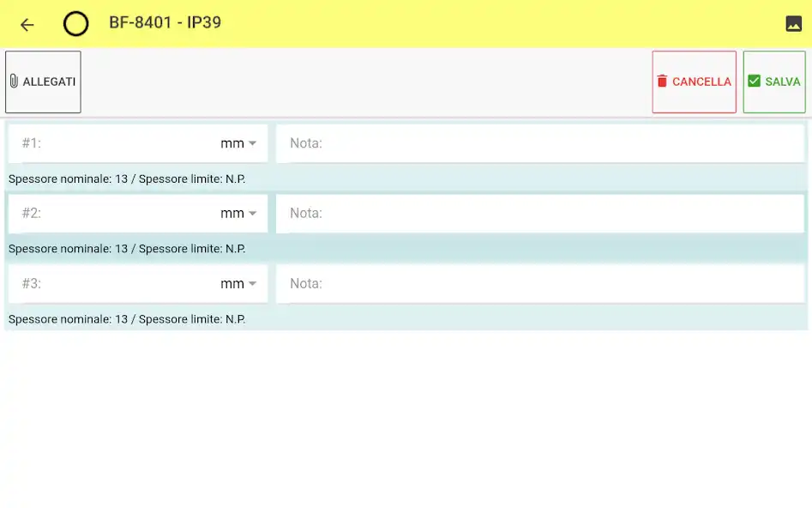Click the paperclip icon on ALLEGATI

coord(15,82)
